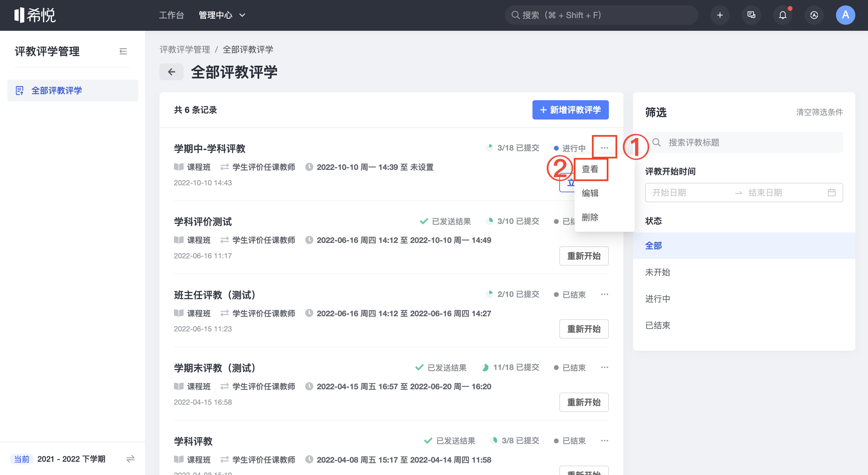Click 重新开始 for 学科评价测试

pyautogui.click(x=584, y=256)
